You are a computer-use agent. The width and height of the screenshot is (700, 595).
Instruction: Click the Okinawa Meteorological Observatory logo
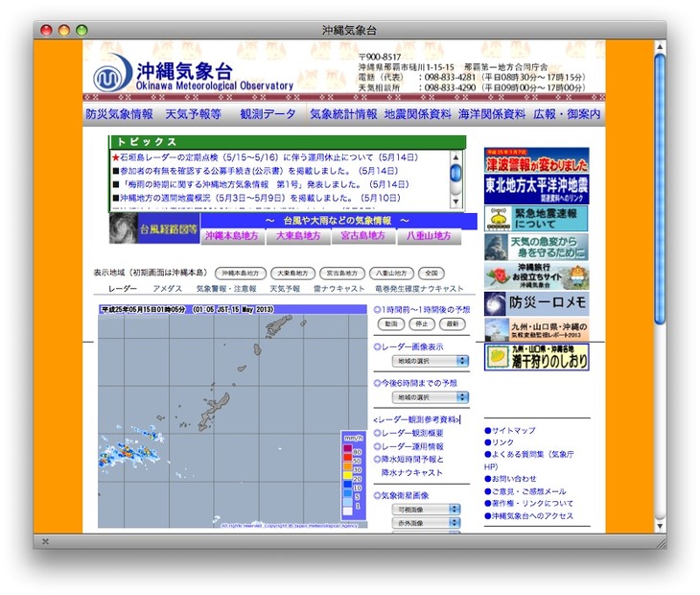click(193, 74)
